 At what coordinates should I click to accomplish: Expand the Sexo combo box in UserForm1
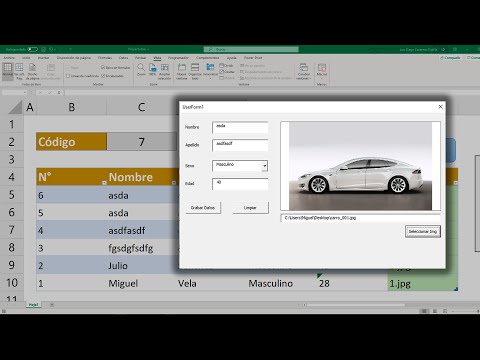click(x=264, y=166)
